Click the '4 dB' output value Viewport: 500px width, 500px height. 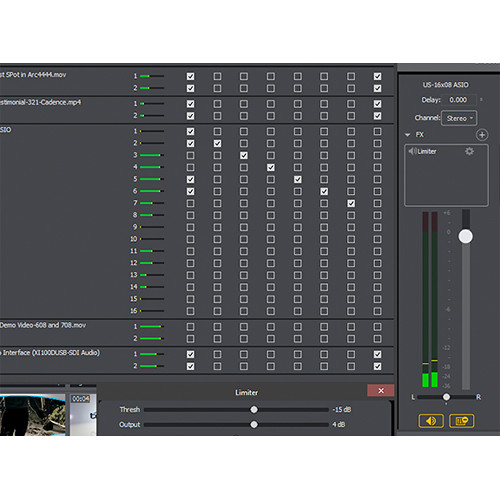[338, 425]
